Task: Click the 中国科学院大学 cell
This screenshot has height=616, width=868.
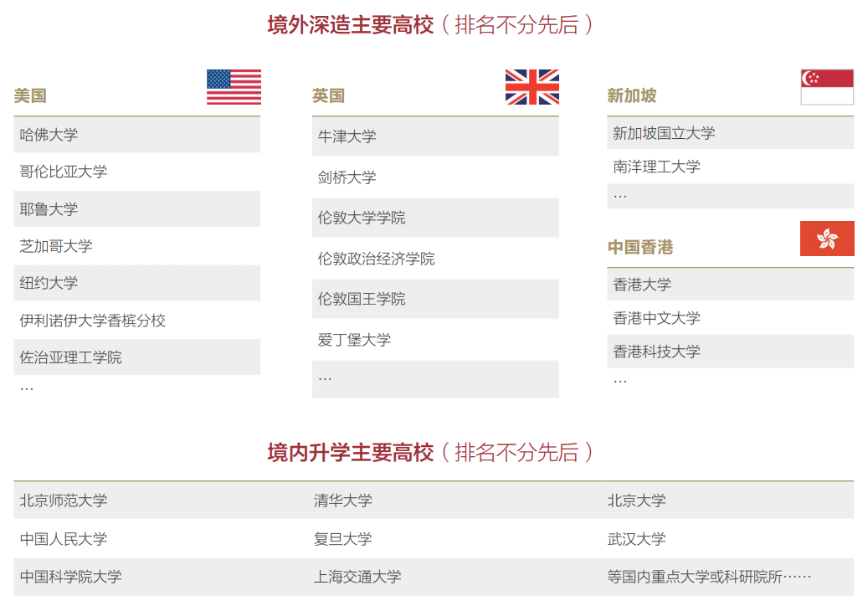Action: click(x=71, y=577)
